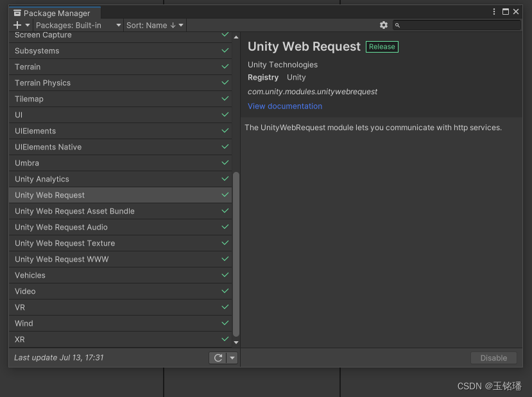Image resolution: width=532 pixels, height=397 pixels.
Task: Select Unity Web Request Asset Bundle
Action: pos(121,211)
